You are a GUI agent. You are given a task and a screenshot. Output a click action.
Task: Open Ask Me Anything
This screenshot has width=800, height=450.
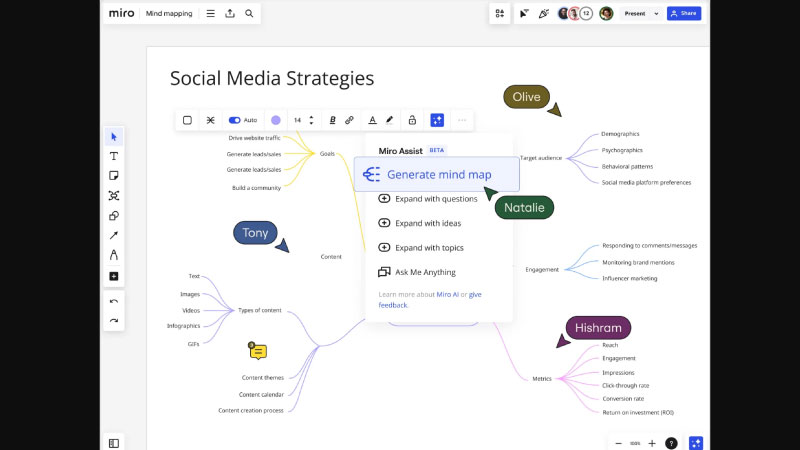click(417, 272)
